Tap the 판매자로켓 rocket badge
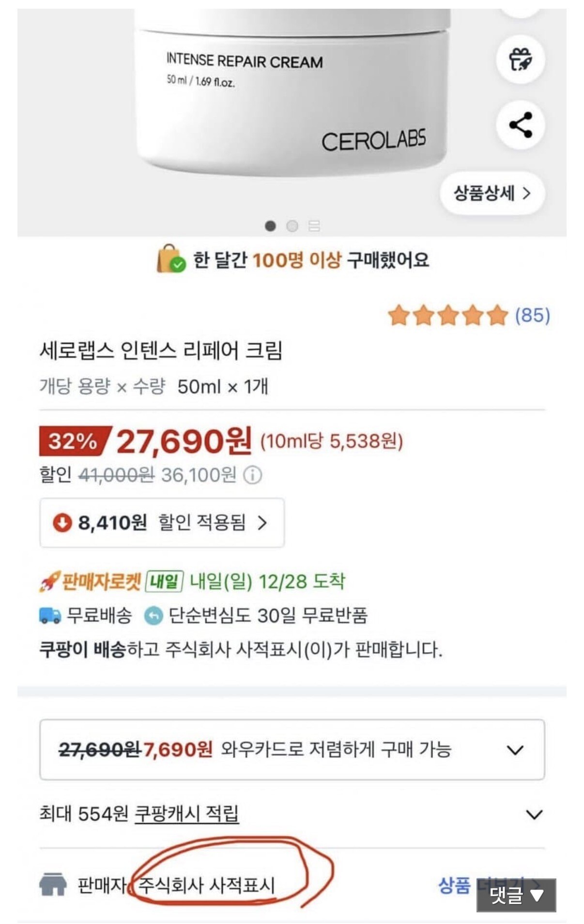This screenshot has height=924, width=584. click(91, 581)
